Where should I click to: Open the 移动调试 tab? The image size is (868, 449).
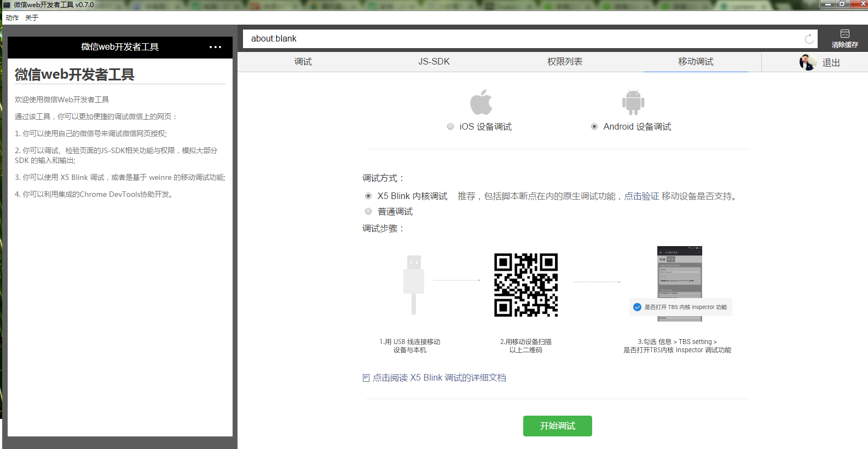pyautogui.click(x=696, y=62)
